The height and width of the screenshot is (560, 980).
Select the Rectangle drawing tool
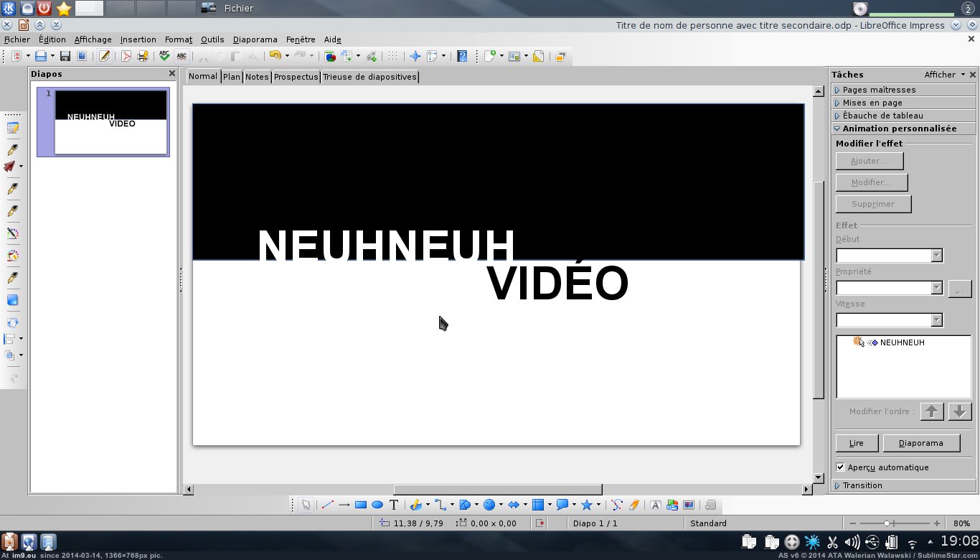pyautogui.click(x=361, y=505)
